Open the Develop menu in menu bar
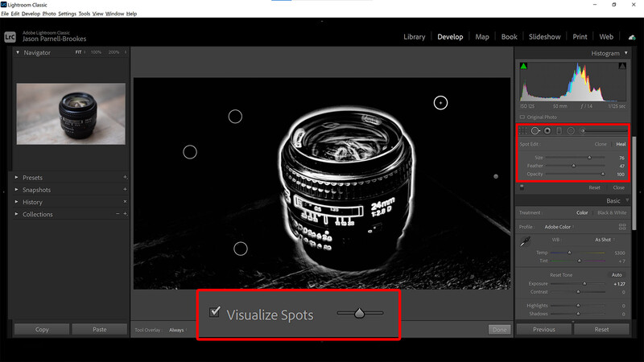This screenshot has width=644, height=362. [x=31, y=14]
